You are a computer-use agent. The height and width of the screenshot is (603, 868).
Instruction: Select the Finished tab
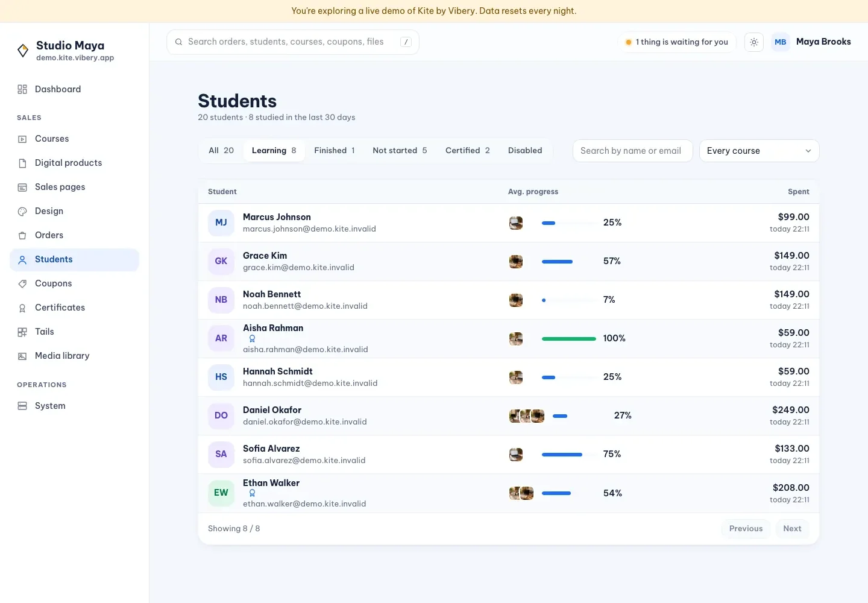pyautogui.click(x=335, y=151)
